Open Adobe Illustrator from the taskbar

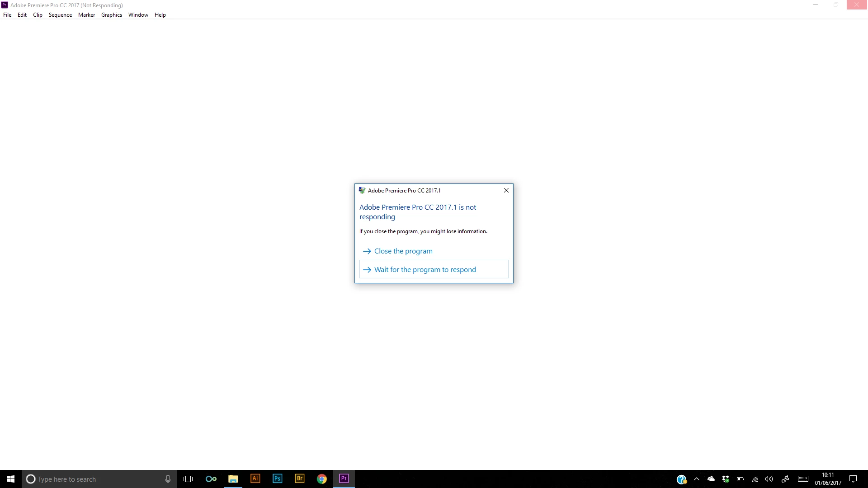[x=255, y=479]
